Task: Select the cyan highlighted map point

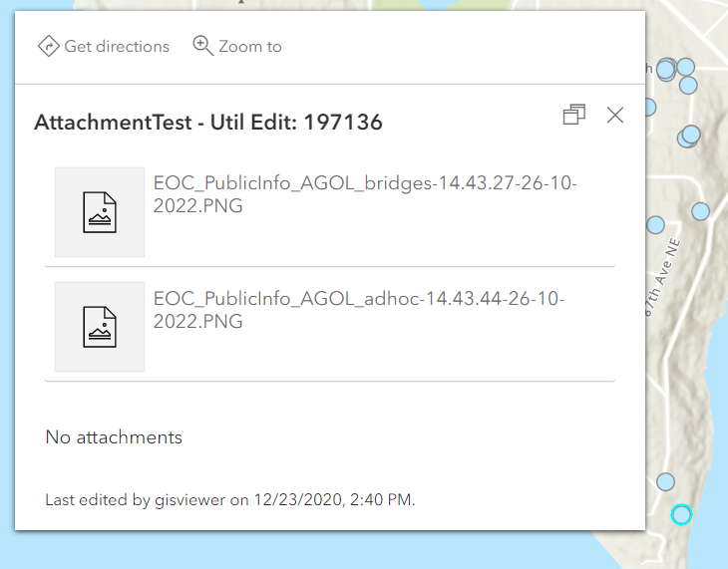Action: [x=681, y=514]
